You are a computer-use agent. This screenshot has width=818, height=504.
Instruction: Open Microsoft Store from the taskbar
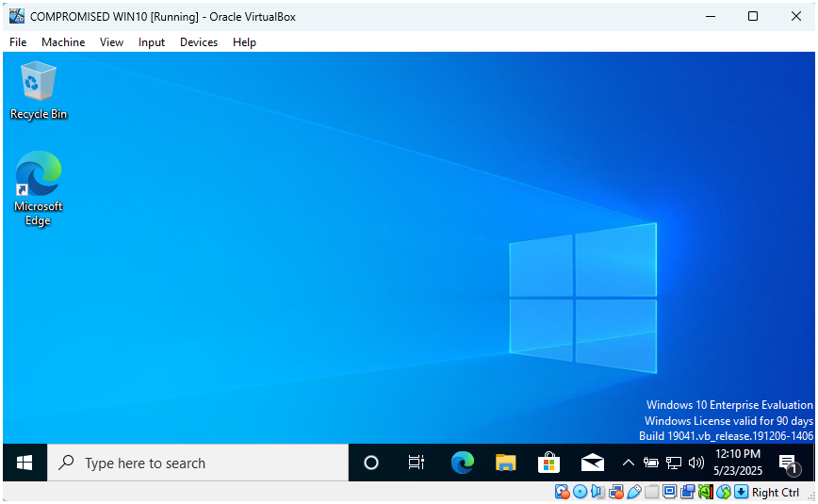pos(548,463)
